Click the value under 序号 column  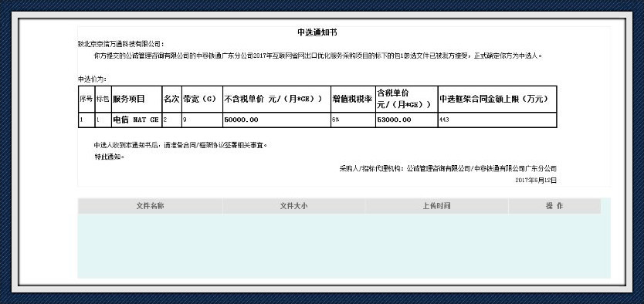tap(86, 120)
